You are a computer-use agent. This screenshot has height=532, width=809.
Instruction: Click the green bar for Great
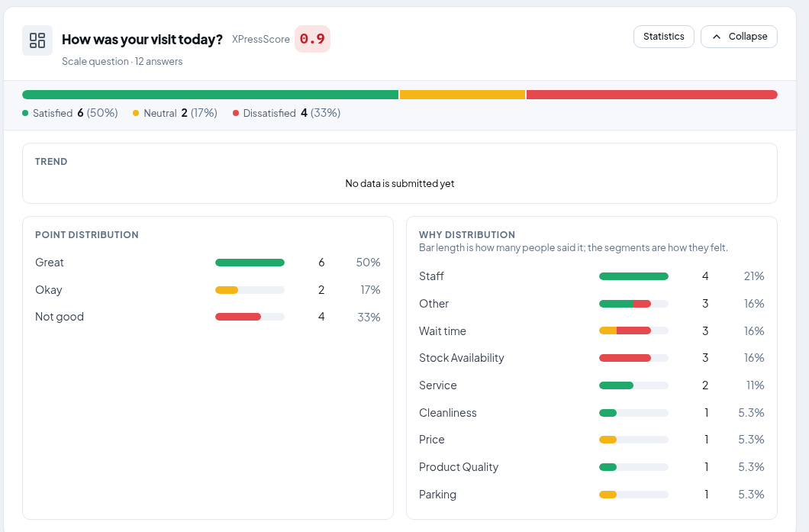pos(250,263)
